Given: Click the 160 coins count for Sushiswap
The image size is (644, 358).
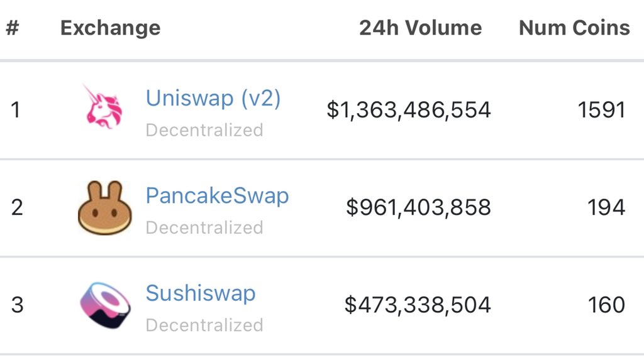Looking at the screenshot, I should click(606, 305).
